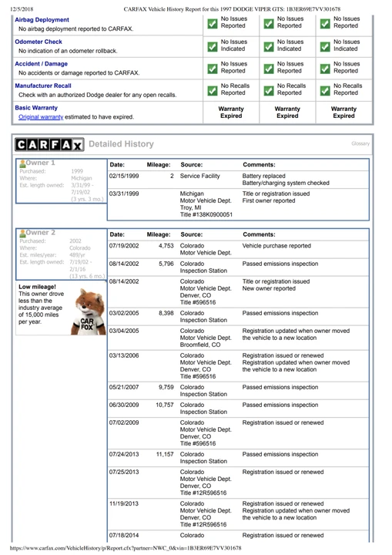The image size is (392, 555).
Task: Click leftmost green check in Manufacturer Recall row
Action: [213, 91]
